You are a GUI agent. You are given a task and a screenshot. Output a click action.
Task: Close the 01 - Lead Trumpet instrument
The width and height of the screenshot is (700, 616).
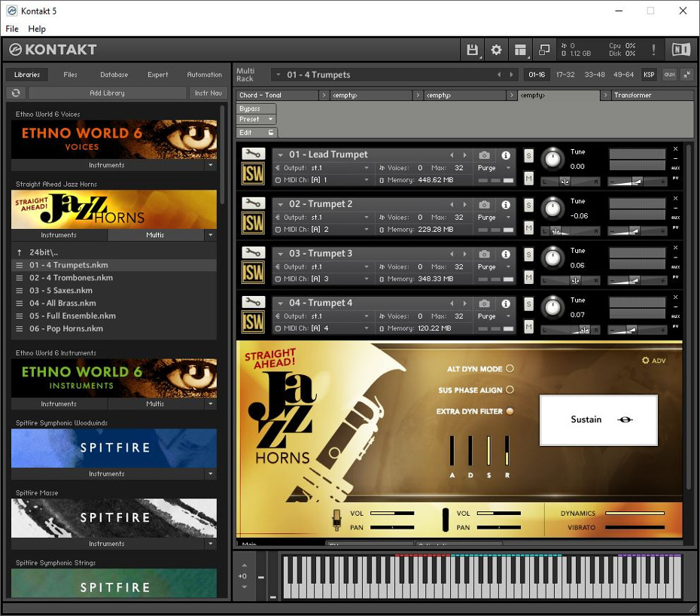point(675,149)
